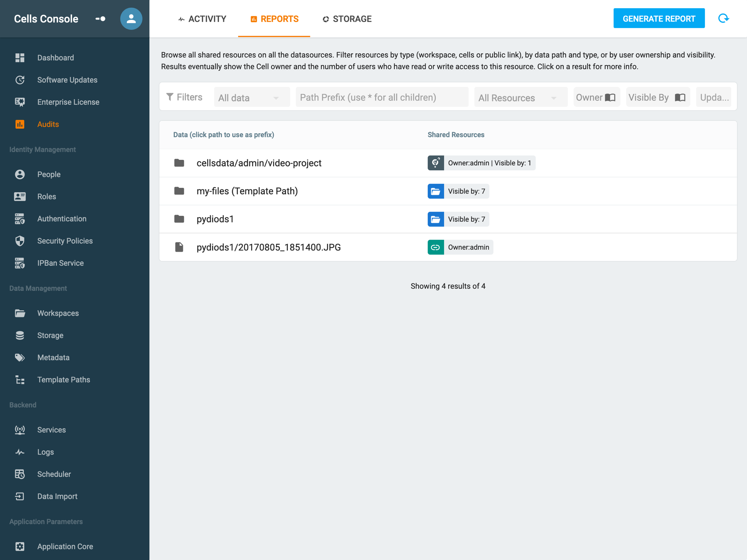747x560 pixels.
Task: Open the Storage tab at top
Action: point(347,19)
